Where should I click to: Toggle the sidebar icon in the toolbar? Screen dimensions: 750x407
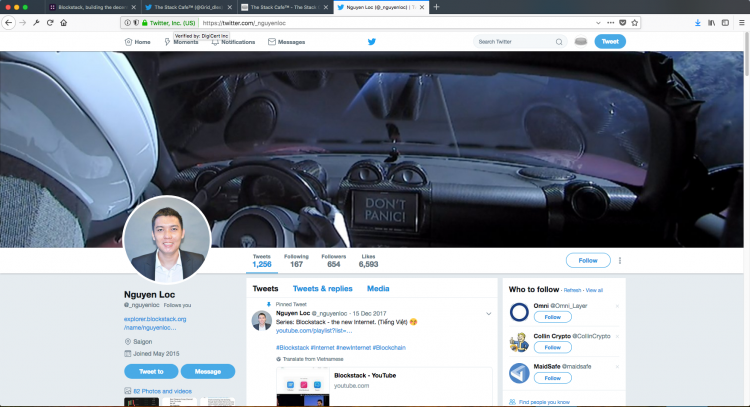pos(725,22)
